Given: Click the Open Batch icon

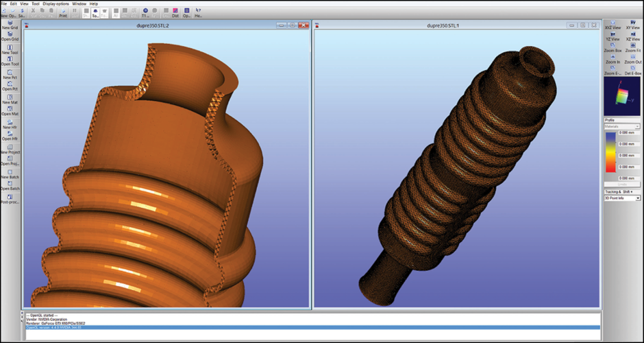Looking at the screenshot, I should pyautogui.click(x=10, y=185).
